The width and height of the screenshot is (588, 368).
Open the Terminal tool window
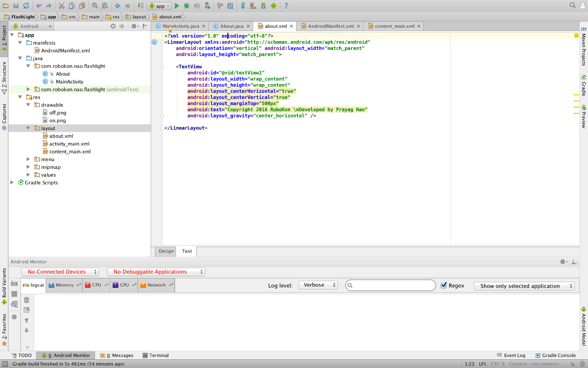pos(156,355)
